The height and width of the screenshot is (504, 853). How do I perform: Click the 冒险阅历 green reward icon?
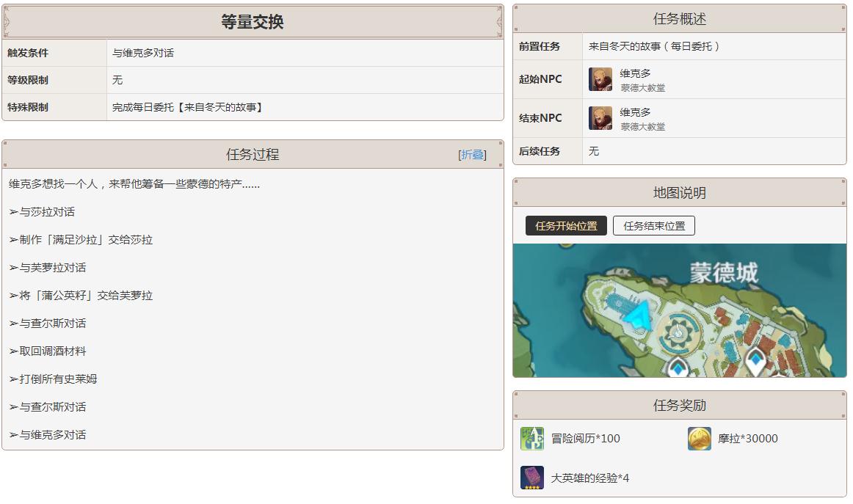[531, 439]
